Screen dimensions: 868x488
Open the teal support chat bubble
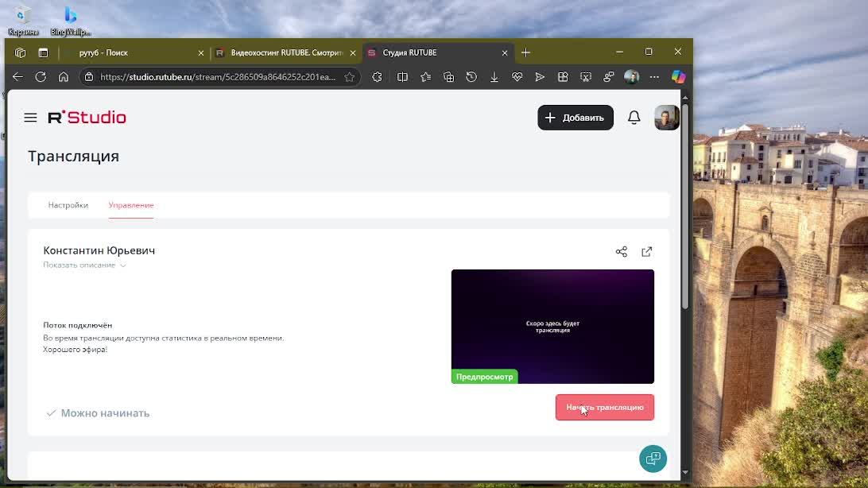point(653,459)
